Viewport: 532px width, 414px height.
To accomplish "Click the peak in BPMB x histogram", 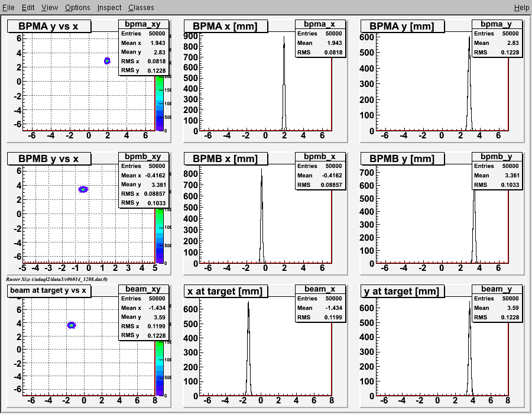I will click(x=262, y=215).
